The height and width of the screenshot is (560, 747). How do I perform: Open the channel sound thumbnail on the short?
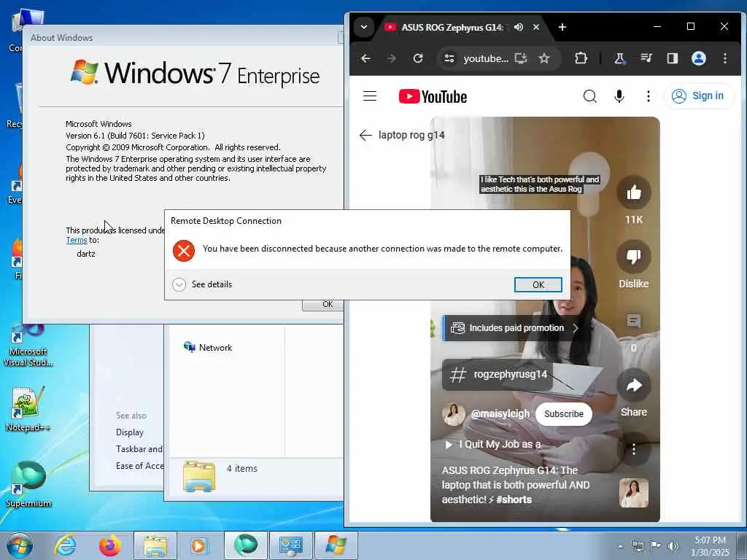(x=634, y=493)
